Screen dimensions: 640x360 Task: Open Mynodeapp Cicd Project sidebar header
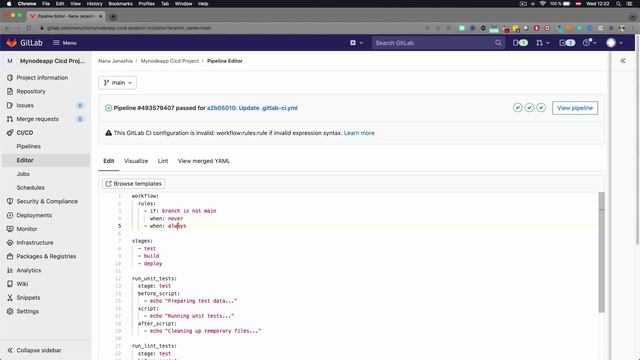[x=46, y=61]
